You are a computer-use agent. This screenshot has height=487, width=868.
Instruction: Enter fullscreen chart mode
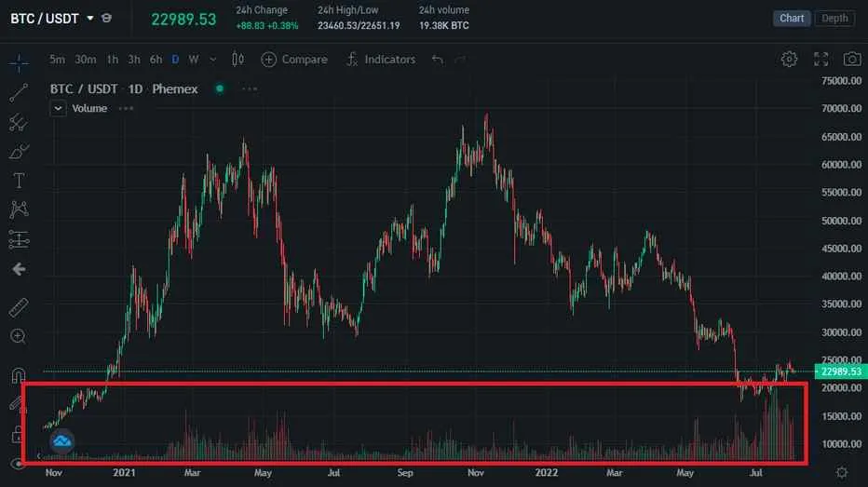[821, 60]
